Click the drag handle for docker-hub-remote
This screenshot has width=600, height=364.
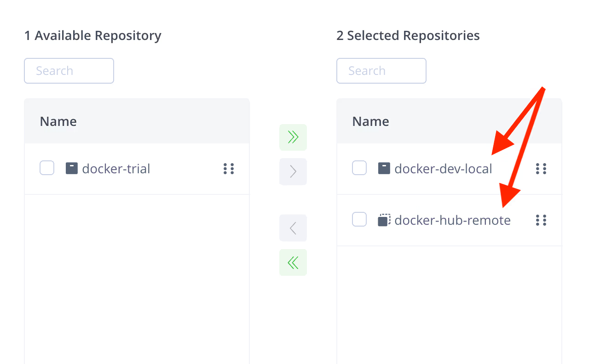click(541, 220)
